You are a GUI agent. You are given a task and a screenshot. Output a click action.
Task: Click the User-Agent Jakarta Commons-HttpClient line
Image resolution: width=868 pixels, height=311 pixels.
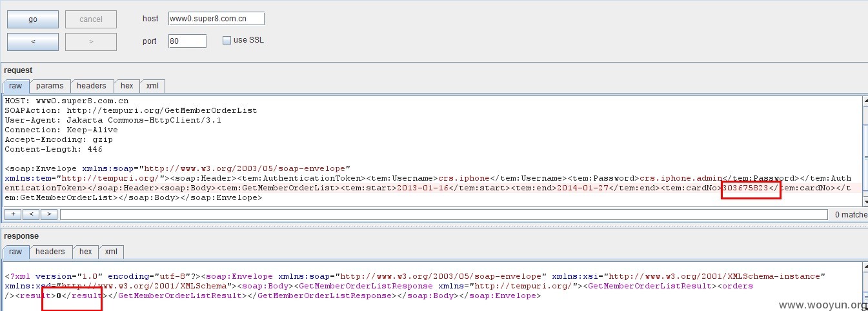(x=113, y=120)
